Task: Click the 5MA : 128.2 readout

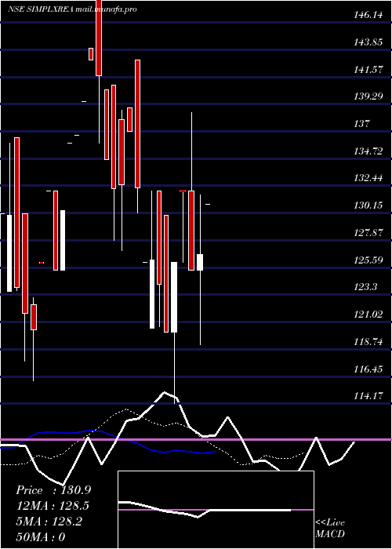Action: pos(49,522)
